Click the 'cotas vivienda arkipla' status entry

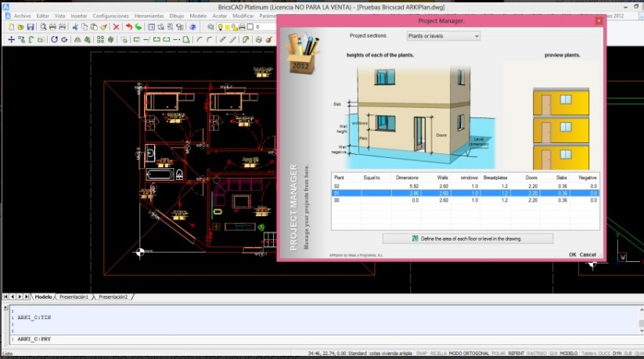click(390, 354)
